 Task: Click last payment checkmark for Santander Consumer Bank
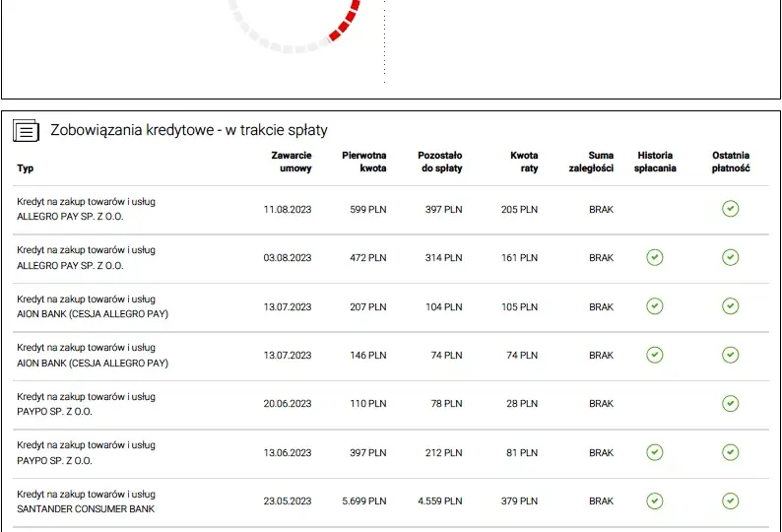point(730,500)
